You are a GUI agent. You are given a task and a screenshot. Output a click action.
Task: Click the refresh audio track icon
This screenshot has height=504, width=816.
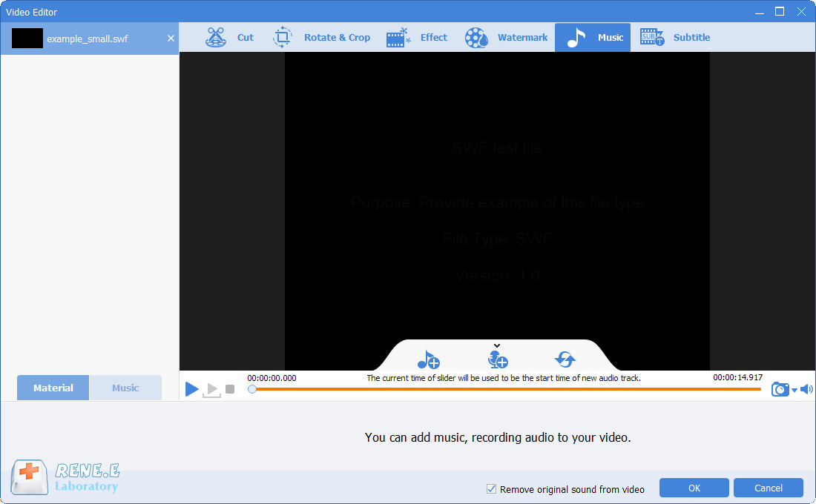[565, 360]
